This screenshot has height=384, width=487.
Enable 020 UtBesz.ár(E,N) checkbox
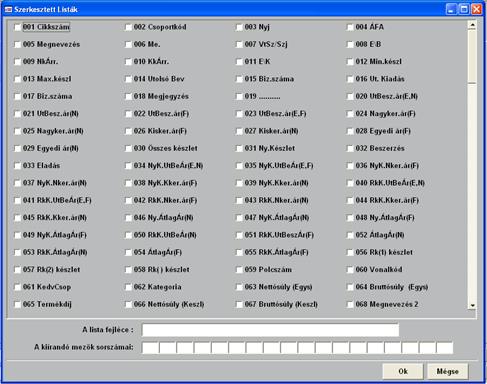click(x=350, y=96)
